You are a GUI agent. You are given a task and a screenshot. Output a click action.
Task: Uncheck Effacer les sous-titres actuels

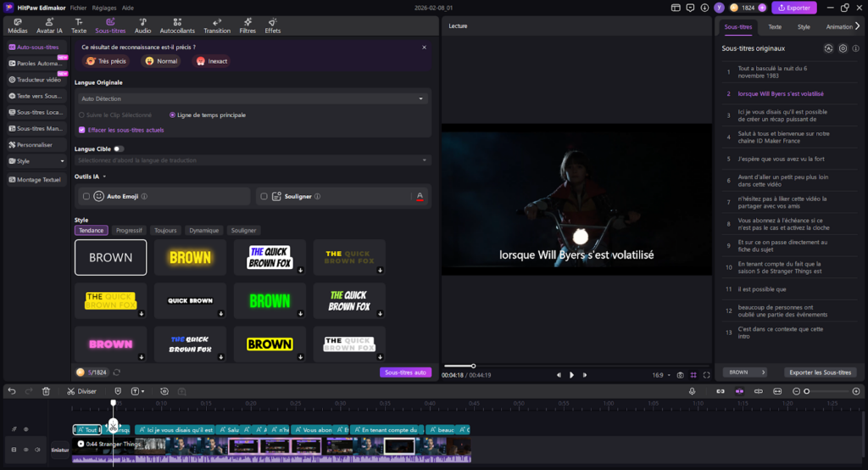[x=81, y=130]
